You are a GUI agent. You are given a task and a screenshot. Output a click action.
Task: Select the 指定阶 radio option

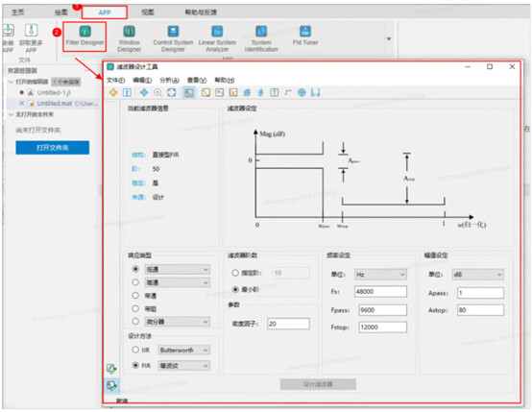tap(235, 273)
